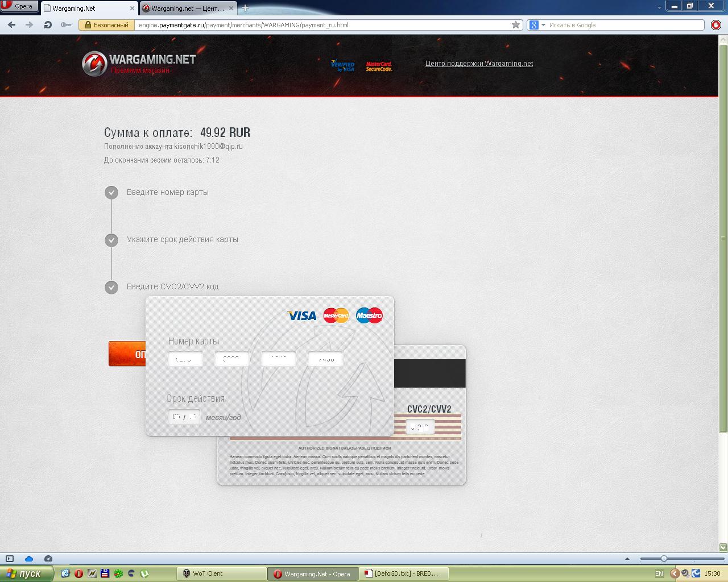Close the Wargaming.Net tab
Viewport: 728px width, 582px height.
(x=132, y=9)
